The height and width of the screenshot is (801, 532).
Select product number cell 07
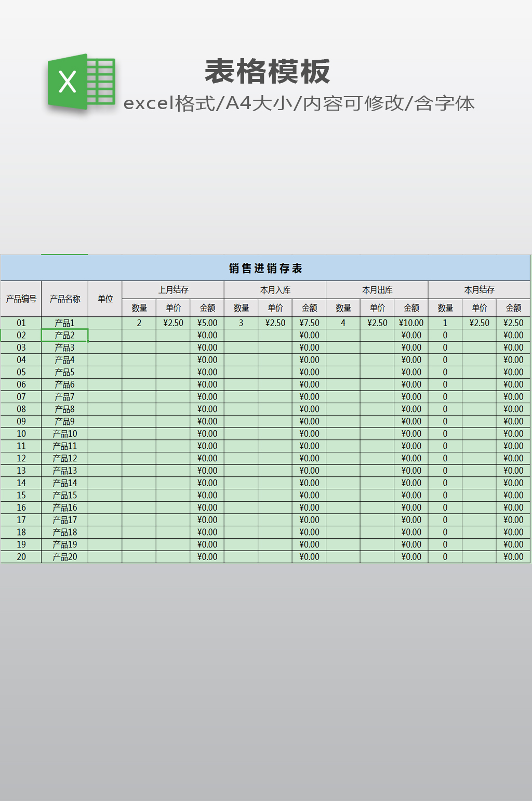click(x=21, y=397)
